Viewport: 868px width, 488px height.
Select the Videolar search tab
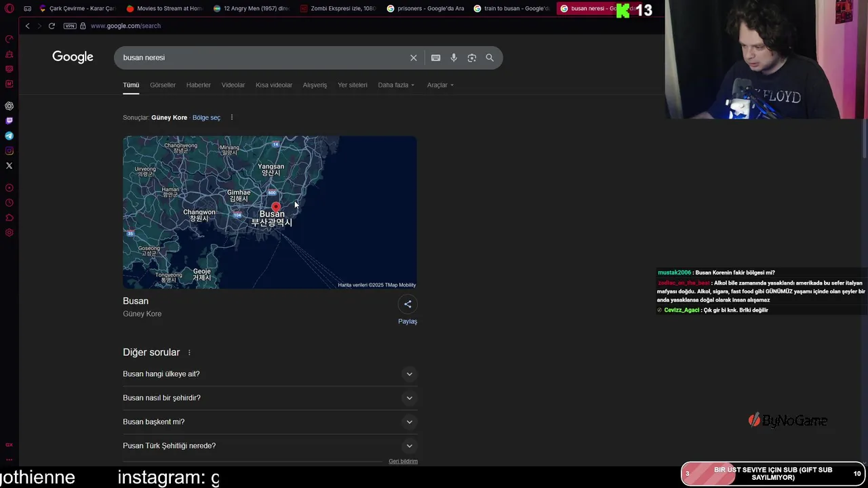coord(233,85)
